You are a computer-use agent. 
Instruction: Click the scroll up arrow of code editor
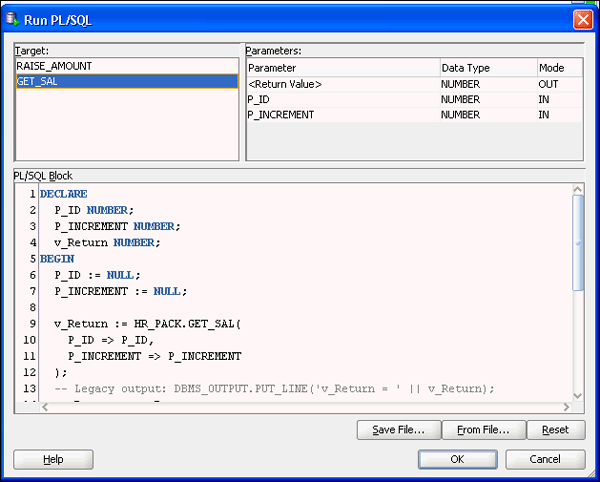(x=578, y=189)
